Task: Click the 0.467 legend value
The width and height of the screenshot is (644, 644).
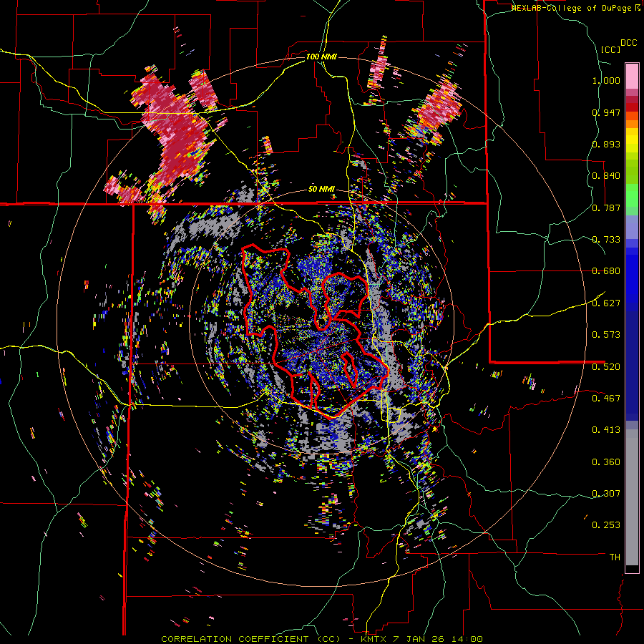Action: click(x=606, y=399)
